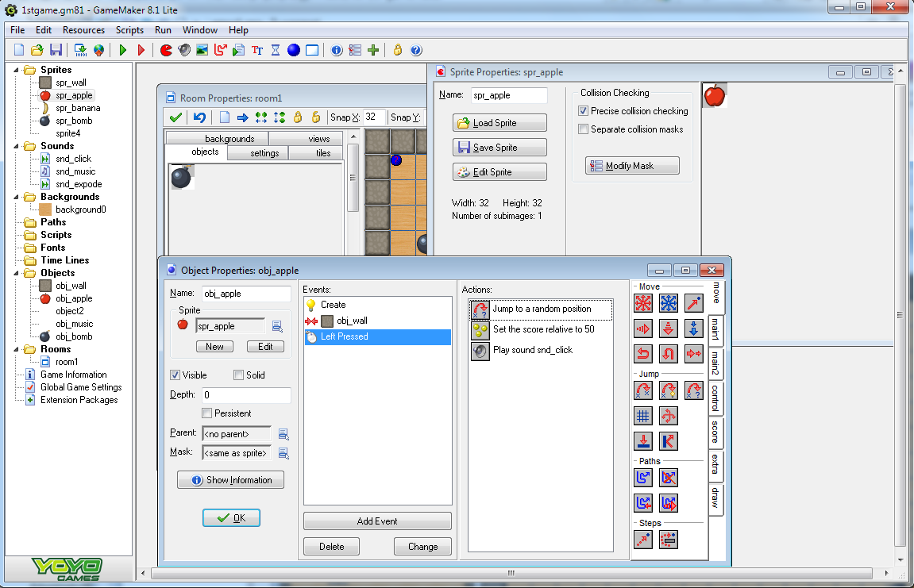Click the Add Event button
This screenshot has height=588, width=914.
[377, 521]
